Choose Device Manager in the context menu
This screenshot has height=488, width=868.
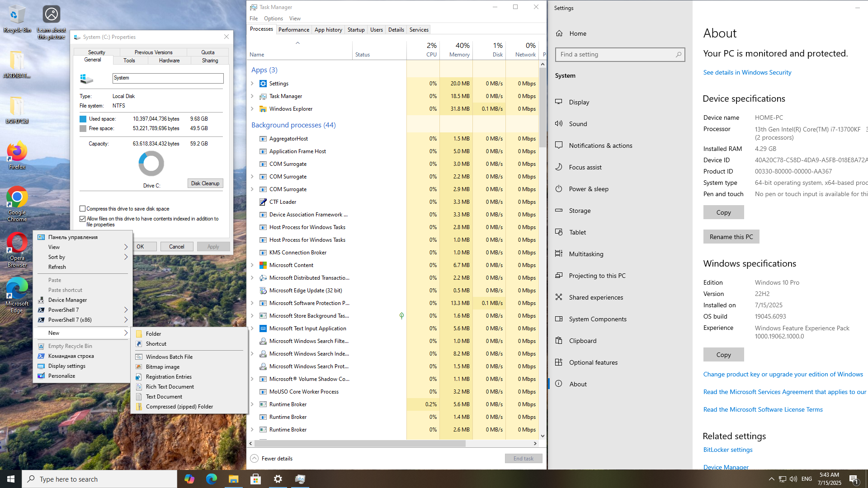[x=83, y=300]
